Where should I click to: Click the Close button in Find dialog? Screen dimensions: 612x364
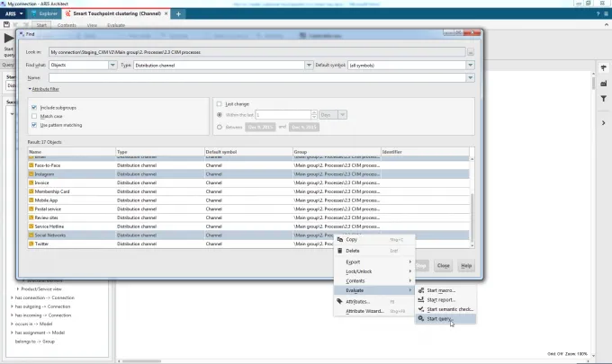point(443,266)
